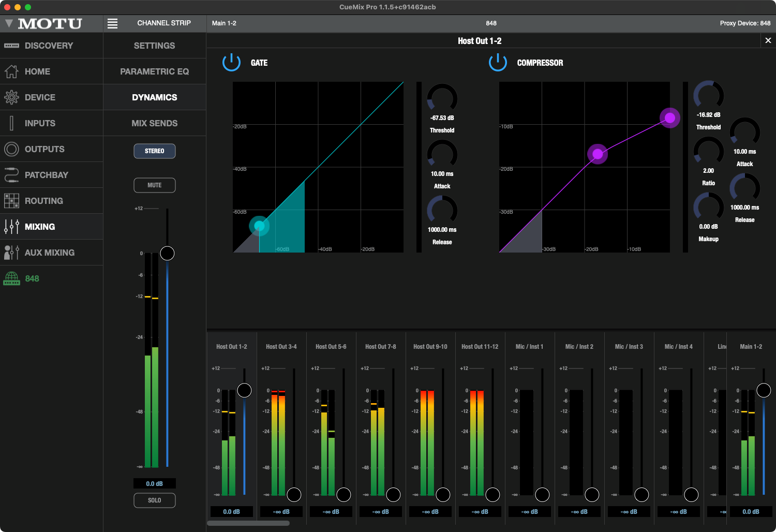Open the Parametric EQ tab

(x=155, y=71)
